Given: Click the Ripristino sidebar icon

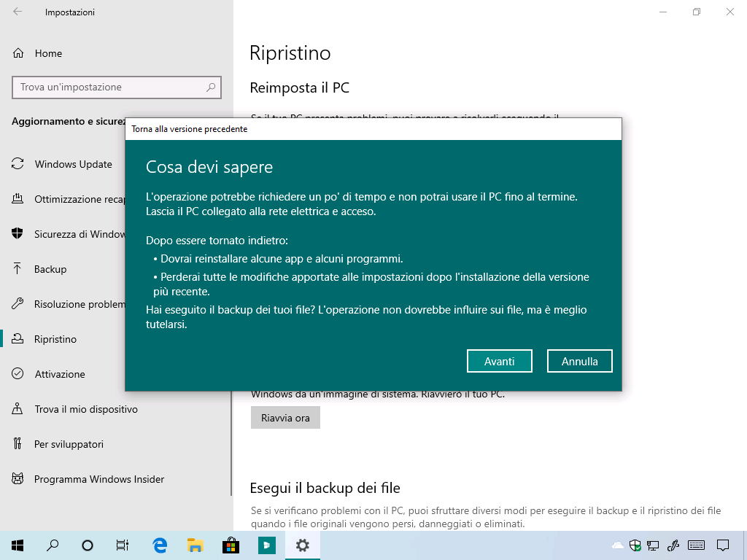Looking at the screenshot, I should click(18, 338).
